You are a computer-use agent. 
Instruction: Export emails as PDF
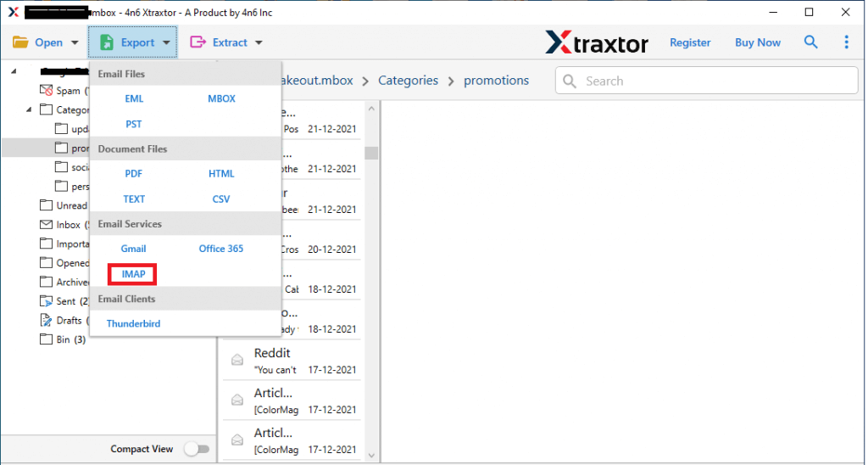tap(133, 173)
